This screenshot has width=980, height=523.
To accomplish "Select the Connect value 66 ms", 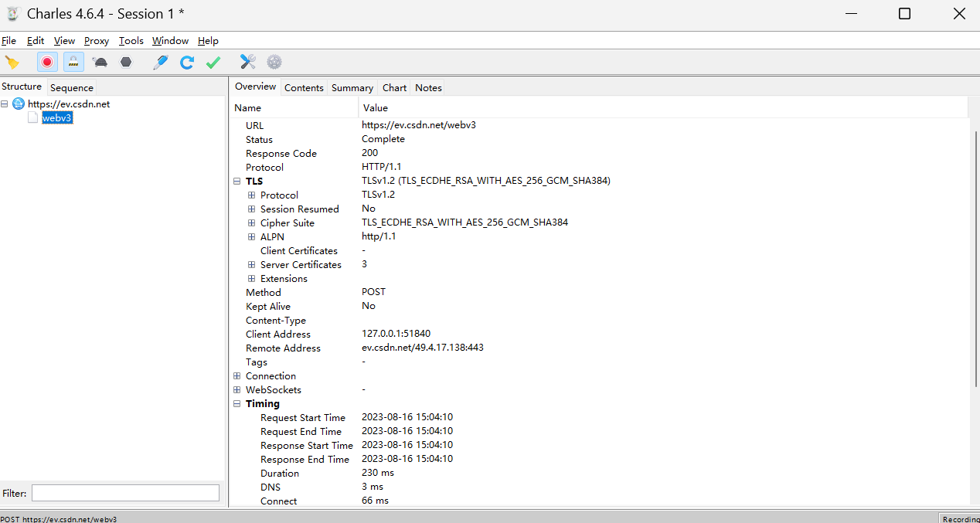I will (376, 501).
